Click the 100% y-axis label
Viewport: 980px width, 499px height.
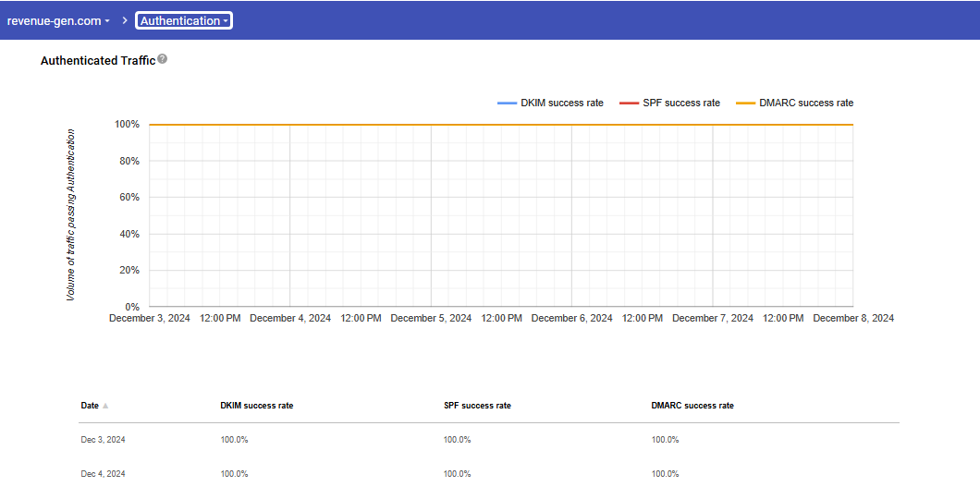pos(127,124)
